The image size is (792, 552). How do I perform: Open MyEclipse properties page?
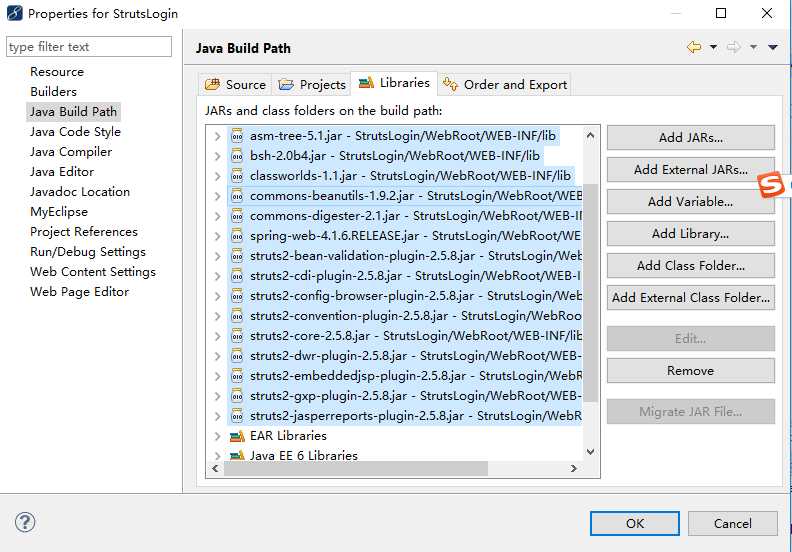coord(59,212)
